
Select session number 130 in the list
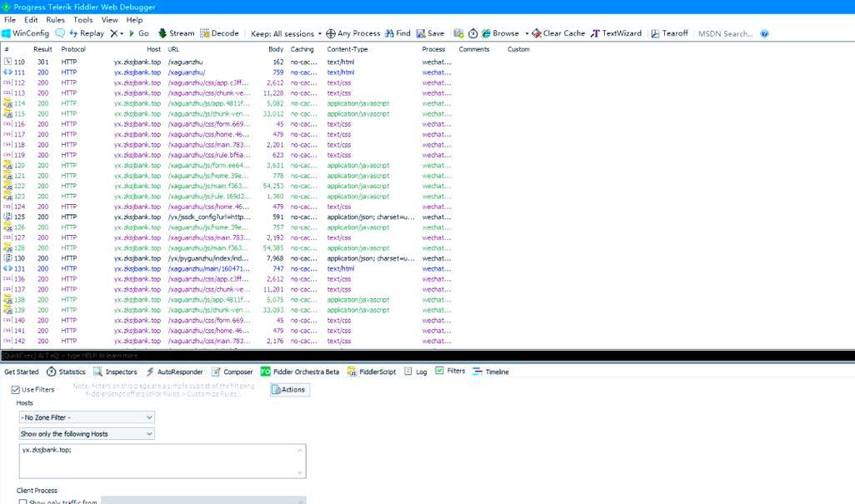(x=227, y=258)
